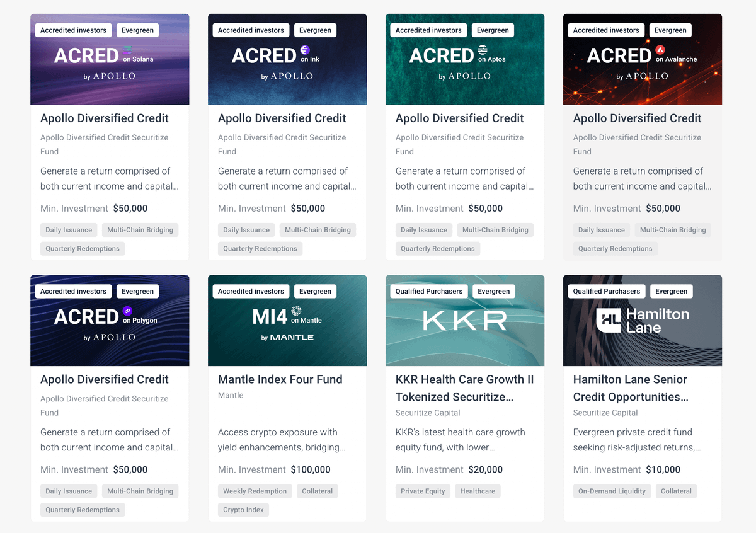This screenshot has width=756, height=533.
Task: Open KKR Health Care Growth II title
Action: (x=465, y=388)
